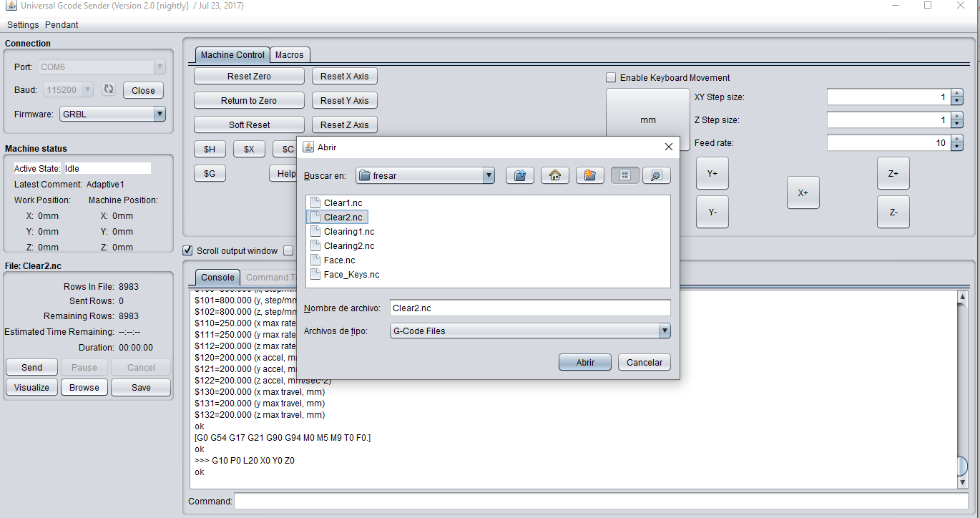
Task: Switch to Macros tab
Action: point(290,54)
